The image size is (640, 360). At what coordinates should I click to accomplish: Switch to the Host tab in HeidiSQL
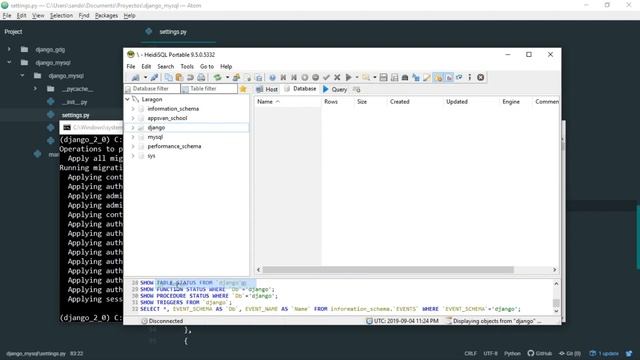point(267,89)
